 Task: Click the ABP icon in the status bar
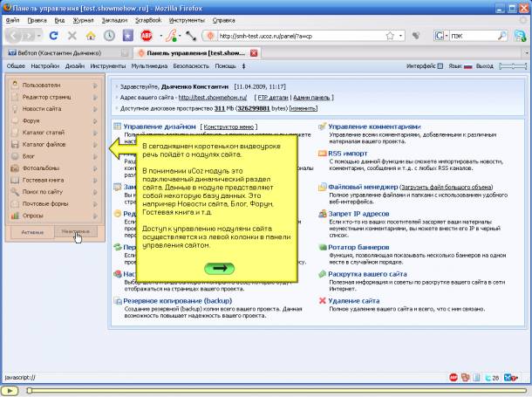click(454, 377)
